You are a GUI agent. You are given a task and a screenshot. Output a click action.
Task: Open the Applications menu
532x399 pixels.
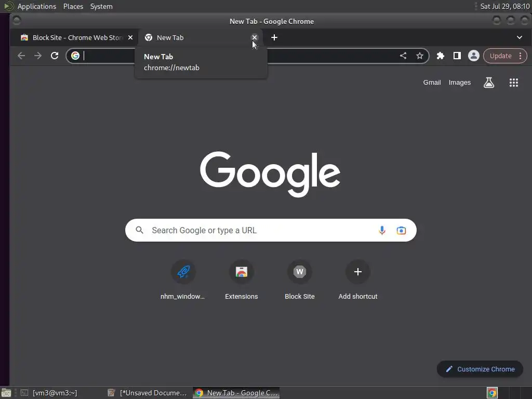point(37,6)
